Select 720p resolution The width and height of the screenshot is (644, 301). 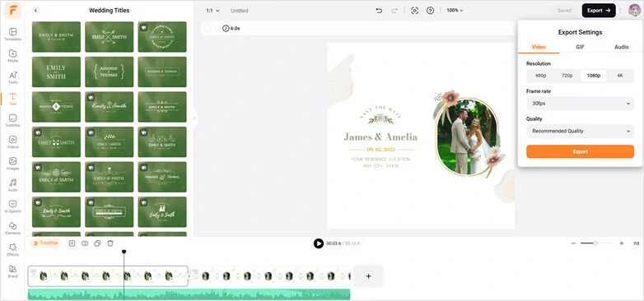567,76
